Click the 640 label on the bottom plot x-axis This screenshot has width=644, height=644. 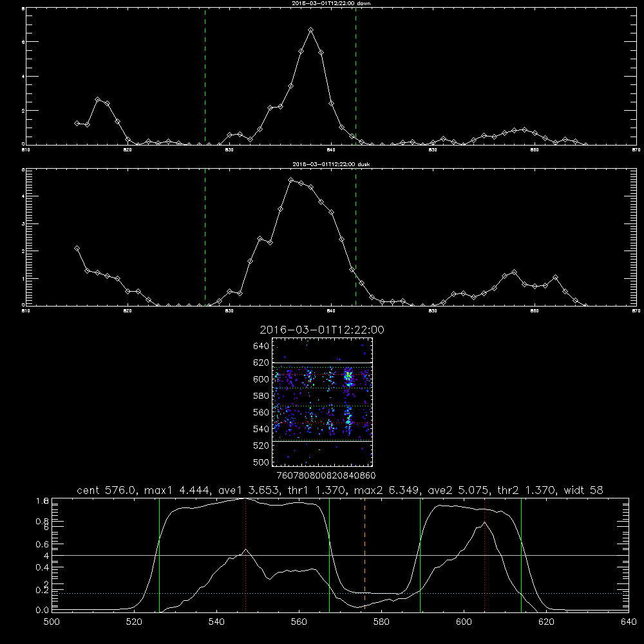[629, 622]
